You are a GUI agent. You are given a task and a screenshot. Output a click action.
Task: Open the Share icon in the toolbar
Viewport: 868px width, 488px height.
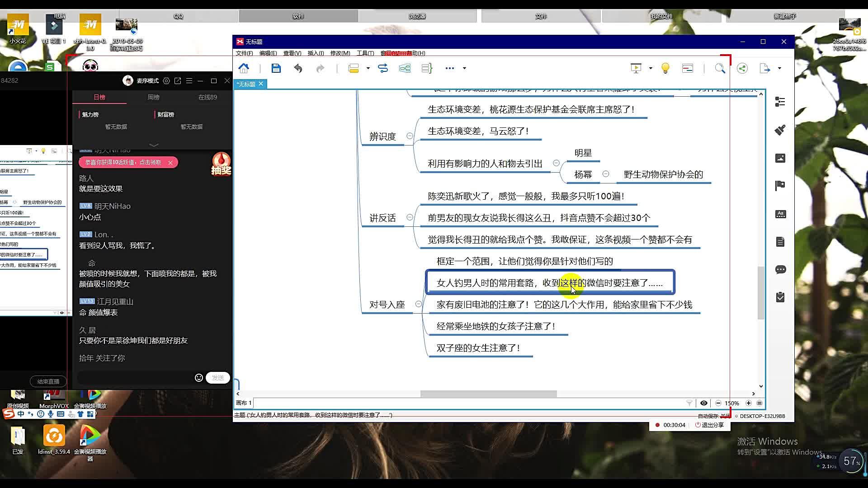(742, 68)
